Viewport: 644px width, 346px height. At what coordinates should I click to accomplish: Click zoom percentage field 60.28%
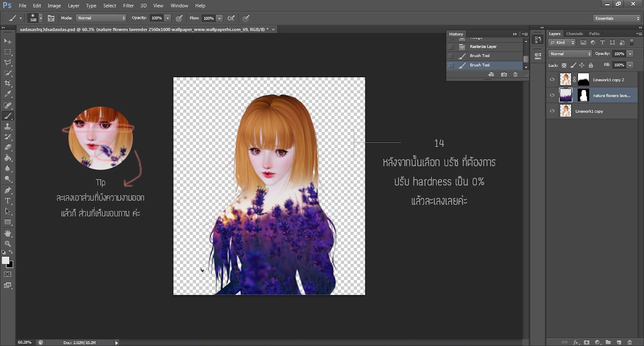coord(25,342)
